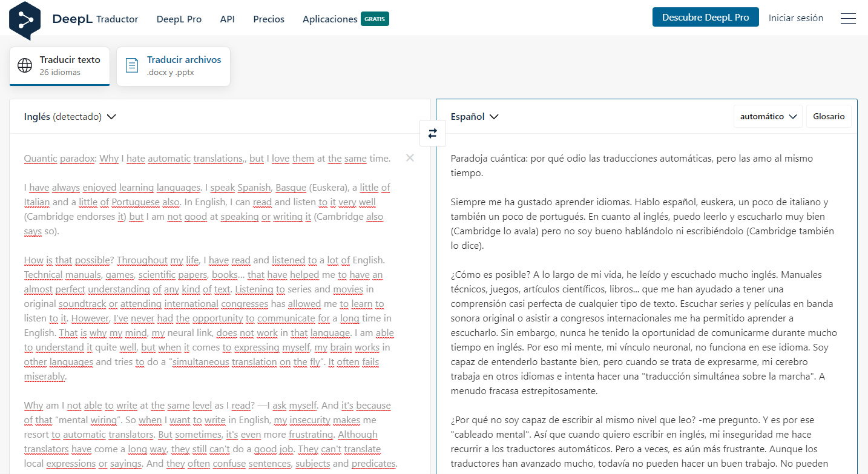This screenshot has height=474, width=868.
Task: Switch to the Traducir archivos tab
Action: pyautogui.click(x=173, y=66)
